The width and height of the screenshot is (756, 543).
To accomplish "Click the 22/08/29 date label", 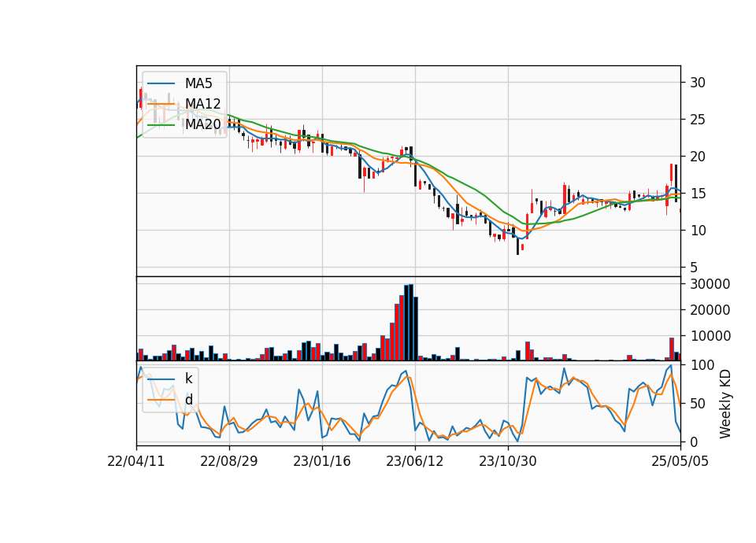I will [x=229, y=461].
